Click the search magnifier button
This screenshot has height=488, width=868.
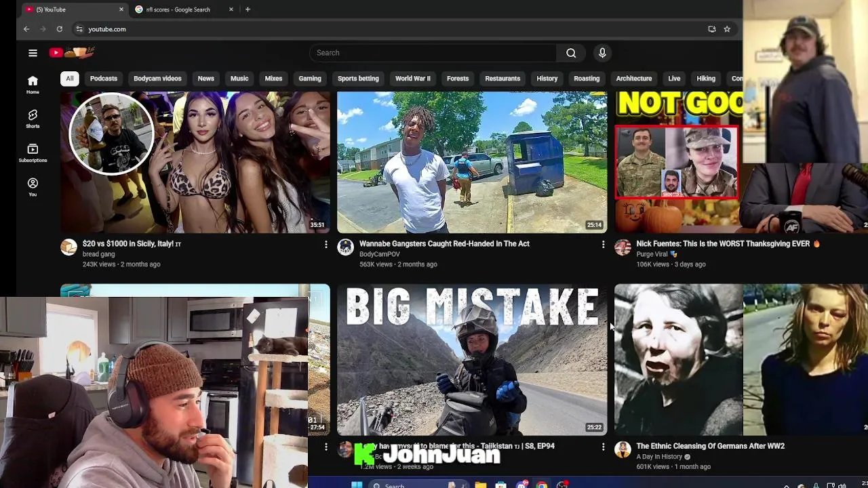tap(571, 53)
